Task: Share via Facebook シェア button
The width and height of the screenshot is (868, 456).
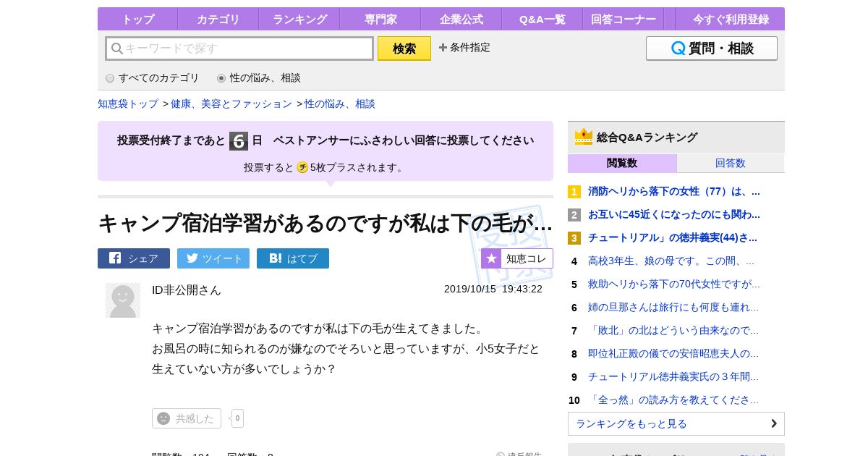Action: tap(134, 258)
